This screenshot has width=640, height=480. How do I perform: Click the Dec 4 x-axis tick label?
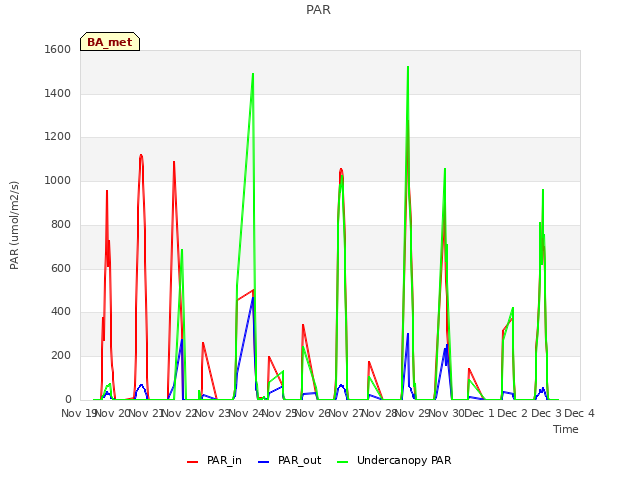click(x=579, y=413)
